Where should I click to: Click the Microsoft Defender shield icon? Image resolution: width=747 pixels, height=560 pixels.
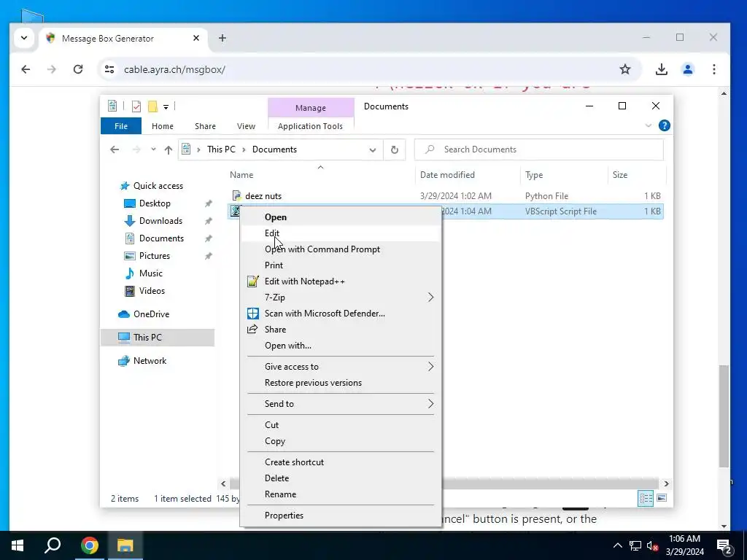(253, 314)
